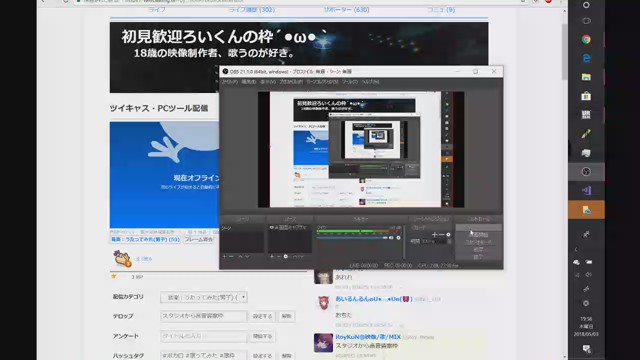Viewport: 640px width, 360px height.
Task: Toggle lock on screen capture source
Action: [276, 227]
